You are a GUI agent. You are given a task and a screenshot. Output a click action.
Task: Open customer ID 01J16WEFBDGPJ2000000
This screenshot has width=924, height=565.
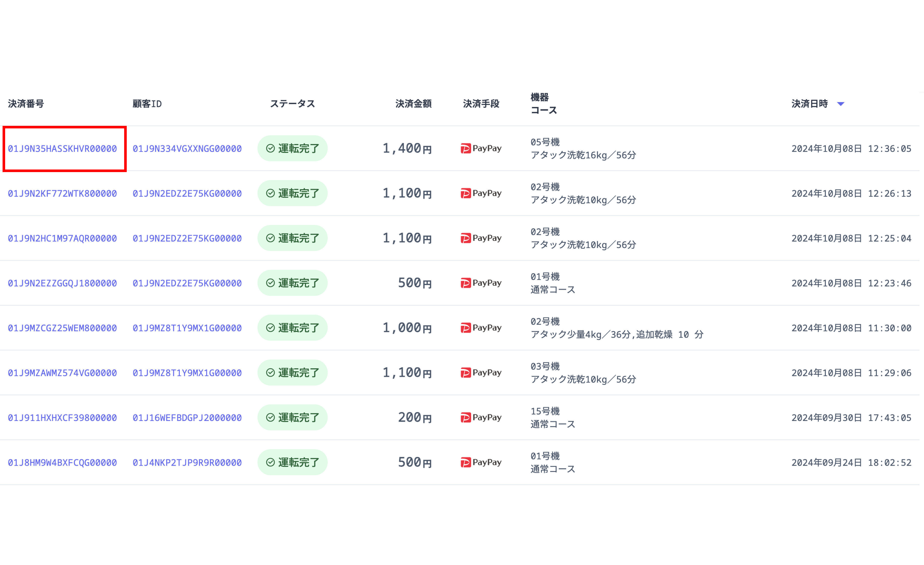pos(187,418)
